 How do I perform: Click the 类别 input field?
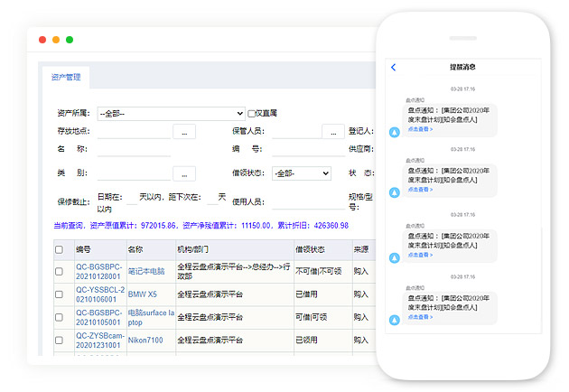[134, 173]
